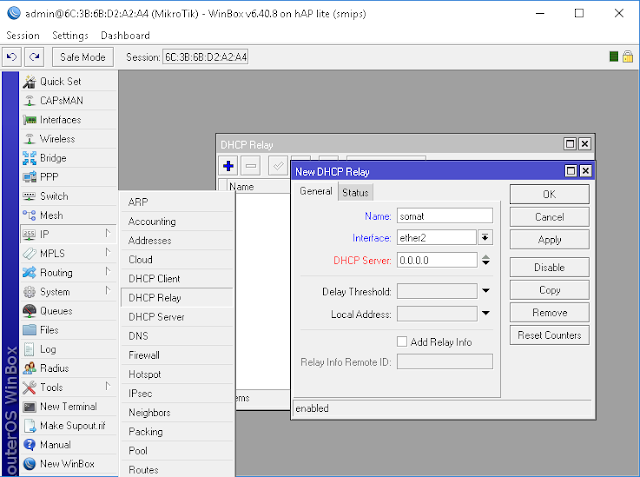This screenshot has width=640, height=477.
Task: Open the CAPsMAN sidebar entry
Action: pyautogui.click(x=69, y=100)
